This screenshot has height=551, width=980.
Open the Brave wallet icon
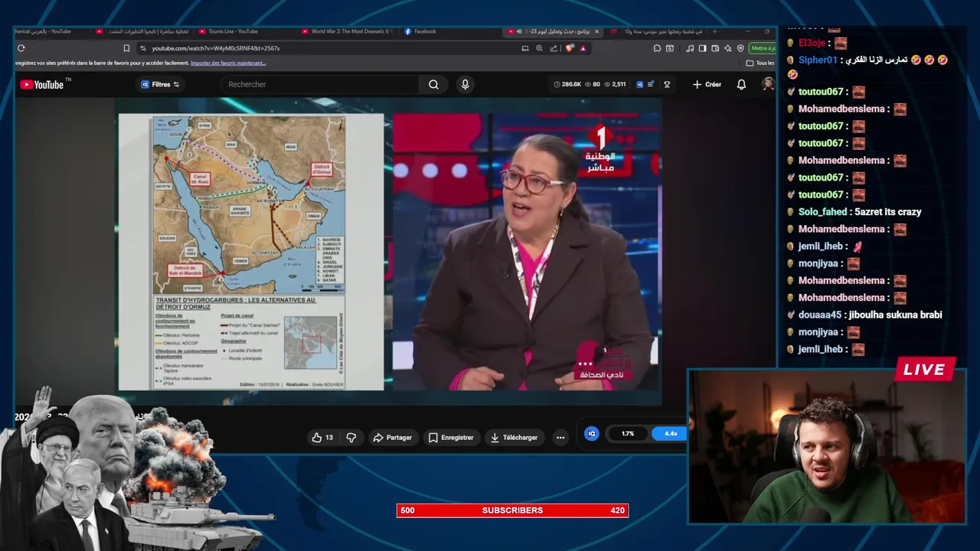[x=715, y=48]
